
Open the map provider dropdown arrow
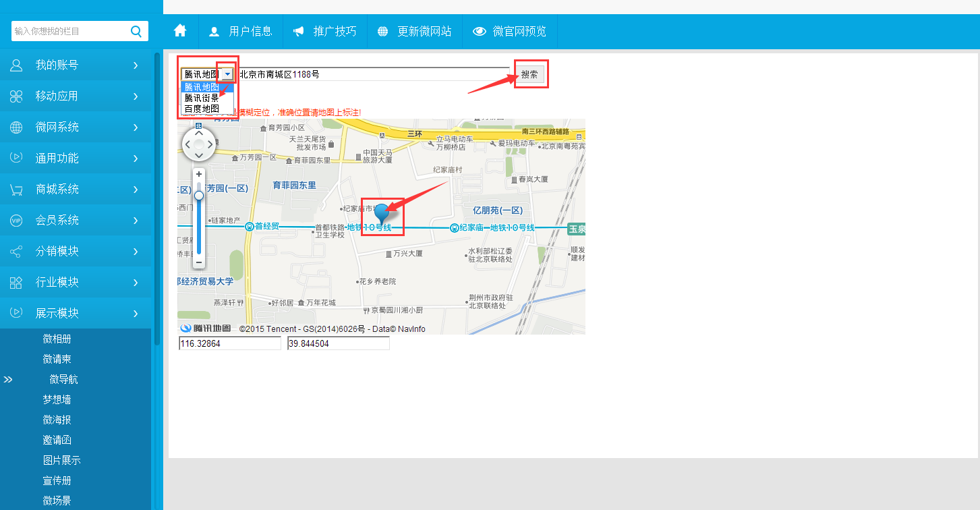(228, 74)
